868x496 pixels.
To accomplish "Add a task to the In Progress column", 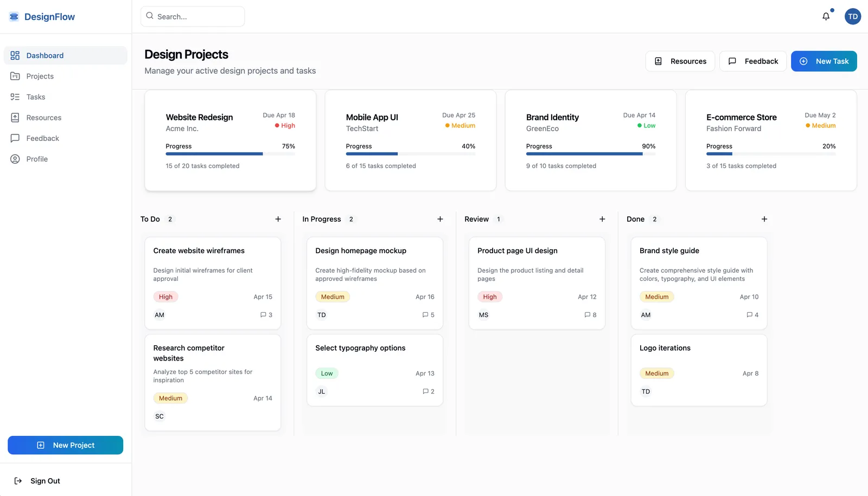I will (x=440, y=219).
